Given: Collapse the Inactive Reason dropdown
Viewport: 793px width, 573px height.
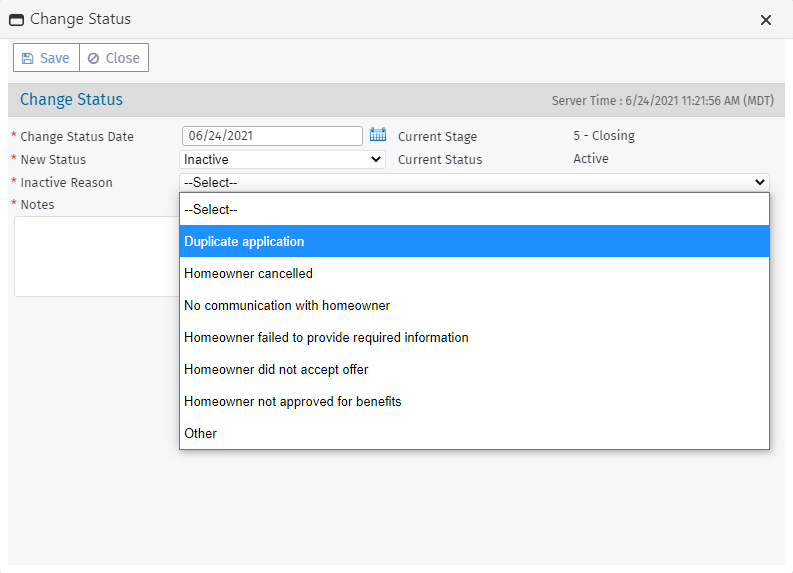Looking at the screenshot, I should (x=474, y=182).
